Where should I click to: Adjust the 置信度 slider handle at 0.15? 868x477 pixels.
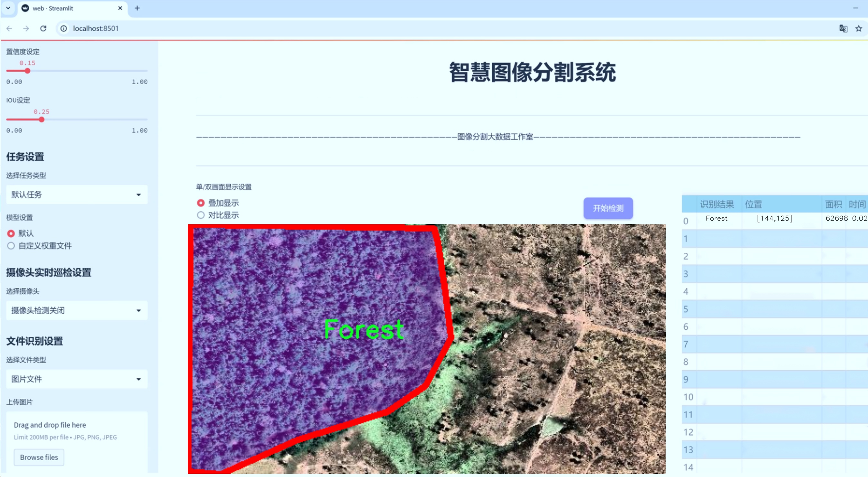click(28, 71)
